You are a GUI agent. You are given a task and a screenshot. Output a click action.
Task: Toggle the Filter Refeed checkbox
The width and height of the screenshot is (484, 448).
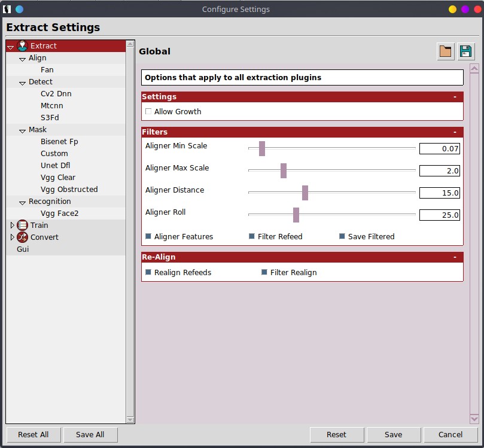point(252,236)
